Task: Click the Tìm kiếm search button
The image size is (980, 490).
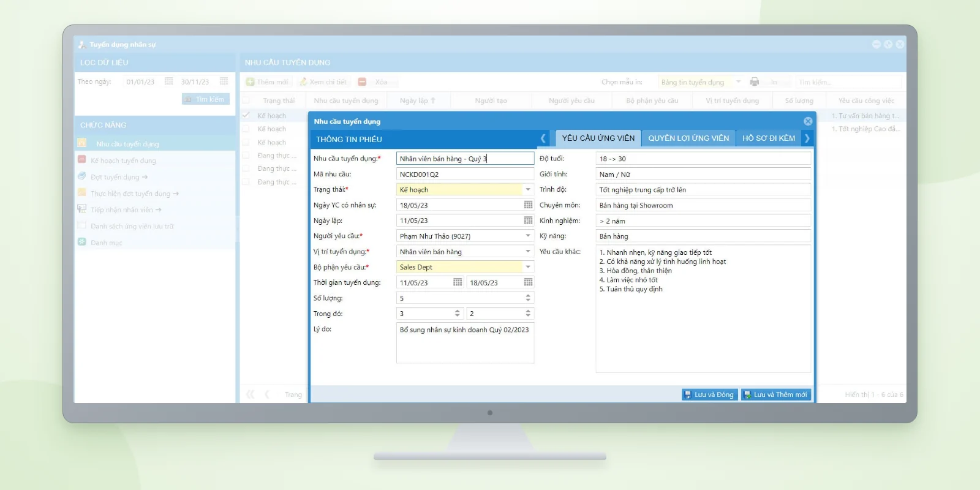Action: pos(206,99)
